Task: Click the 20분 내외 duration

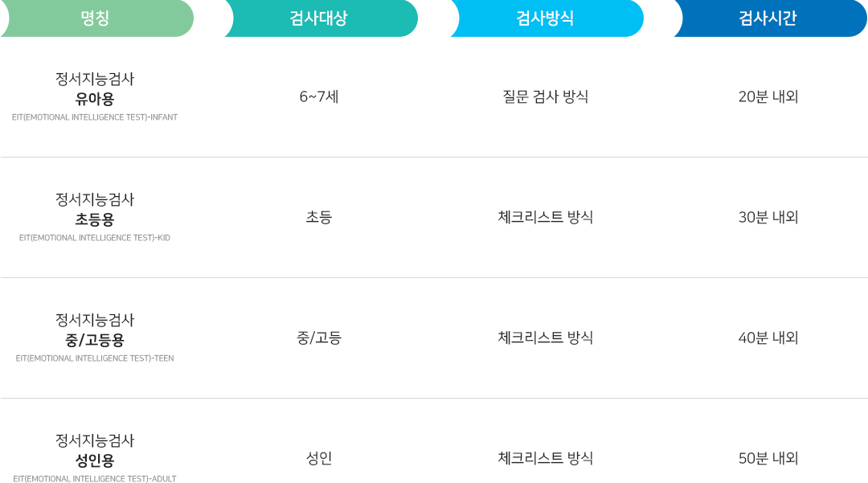Action: click(768, 96)
